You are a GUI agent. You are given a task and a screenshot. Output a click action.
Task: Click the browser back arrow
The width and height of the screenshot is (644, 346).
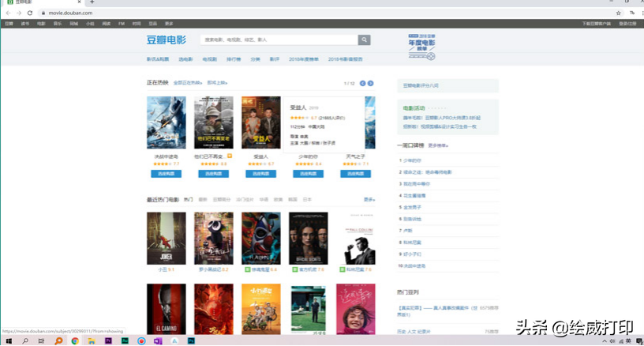[8, 13]
